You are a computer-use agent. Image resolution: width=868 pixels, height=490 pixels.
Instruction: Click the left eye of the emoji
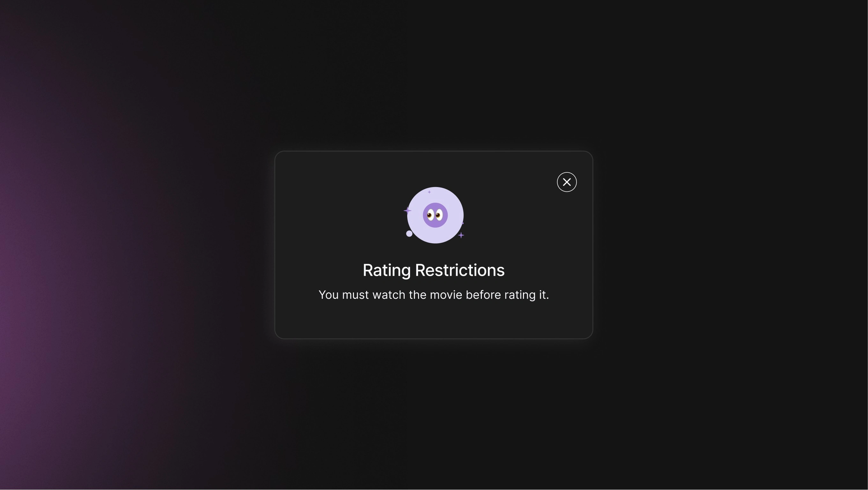[x=430, y=215]
